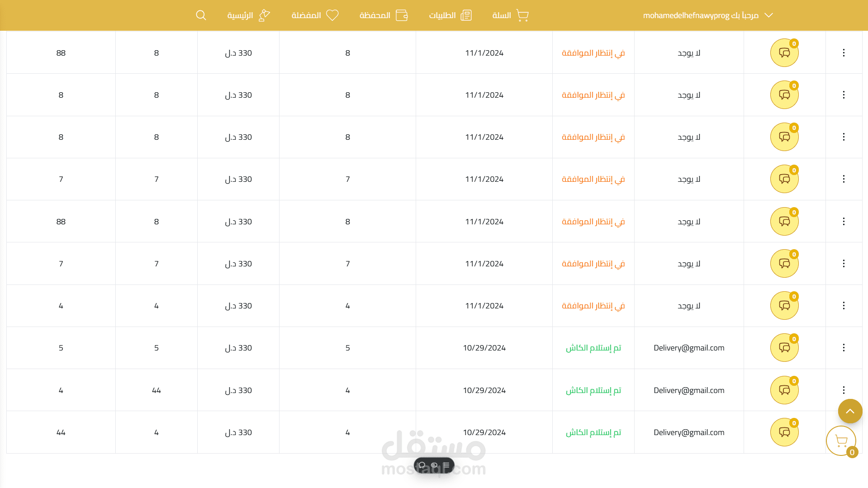
Task: Navigate to الرئيسية home link
Action: click(x=248, y=15)
